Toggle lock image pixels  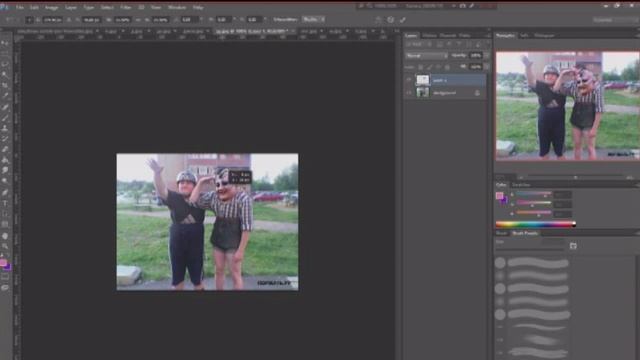pyautogui.click(x=429, y=67)
